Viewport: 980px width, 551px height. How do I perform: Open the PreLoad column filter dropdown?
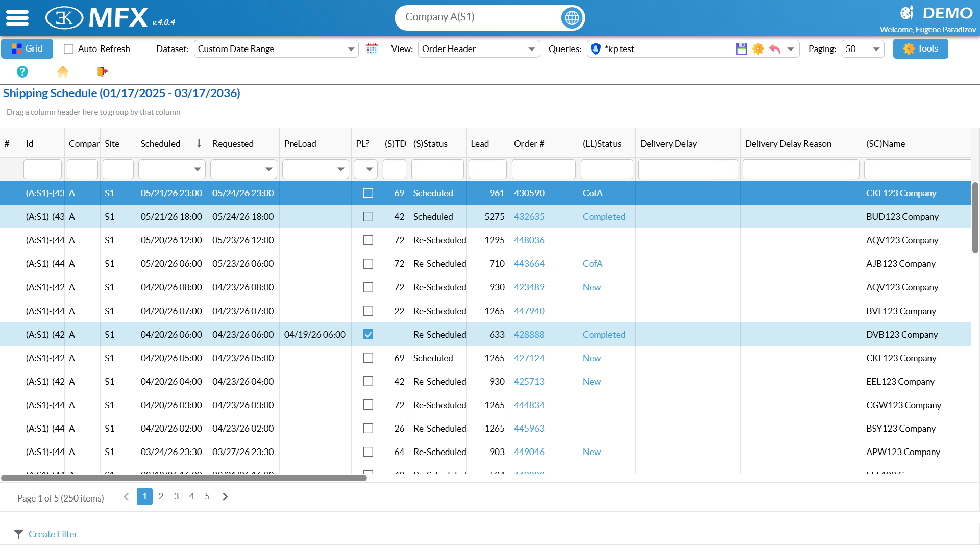coord(340,169)
